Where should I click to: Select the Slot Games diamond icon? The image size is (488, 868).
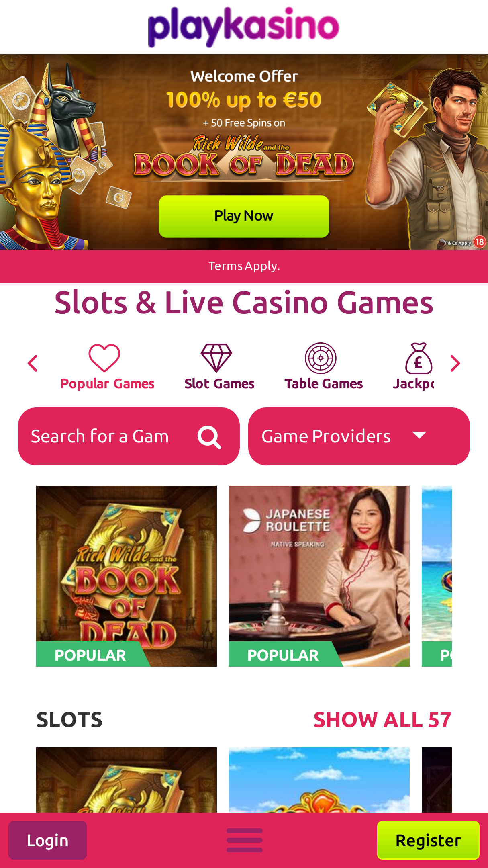(216, 358)
